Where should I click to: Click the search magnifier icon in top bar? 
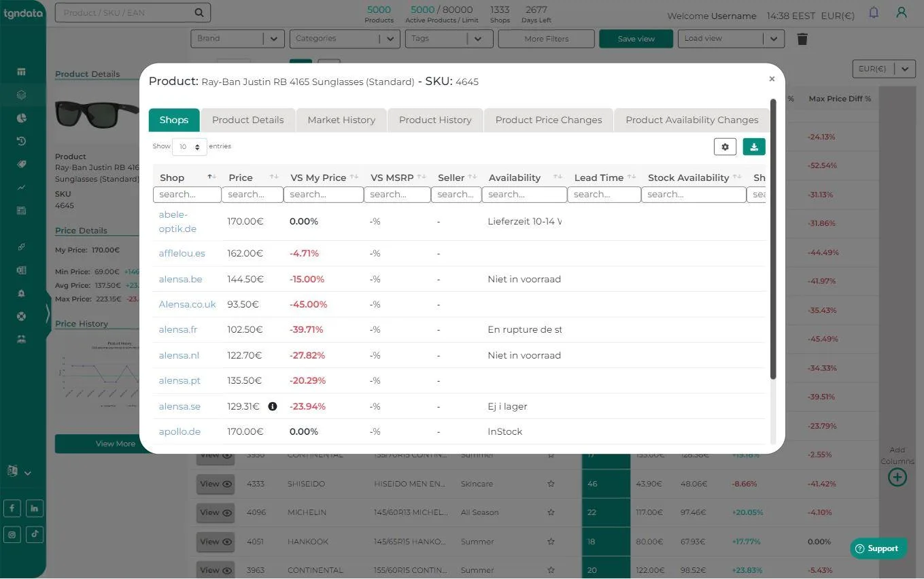point(199,12)
